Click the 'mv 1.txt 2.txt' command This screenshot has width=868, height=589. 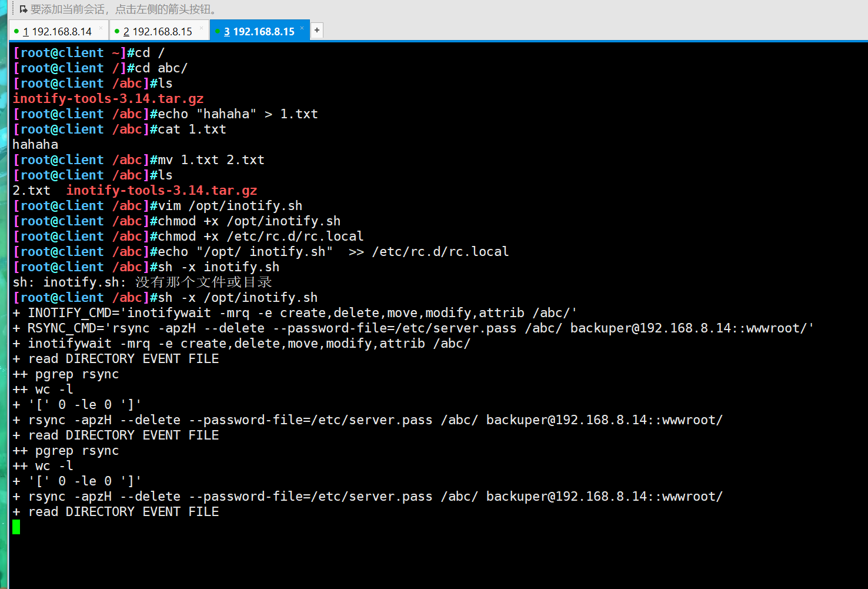pyautogui.click(x=211, y=159)
